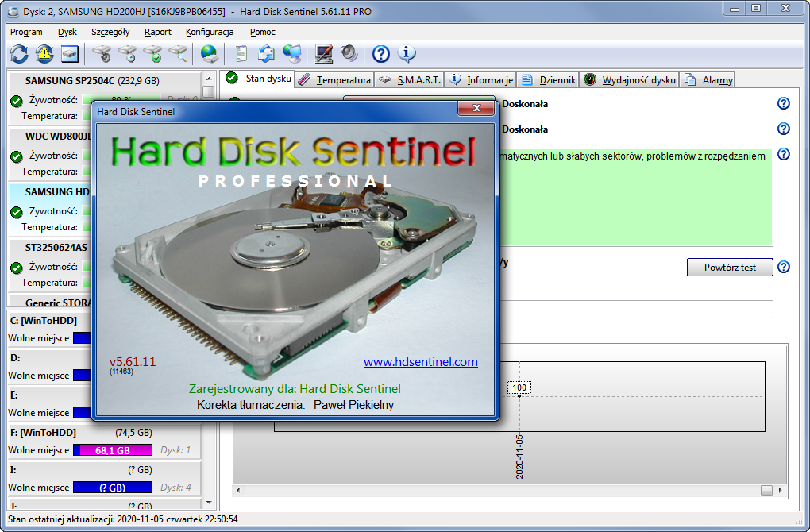The width and height of the screenshot is (810, 532).
Task: Click the globe over disk toolbar icon
Action: click(x=209, y=54)
